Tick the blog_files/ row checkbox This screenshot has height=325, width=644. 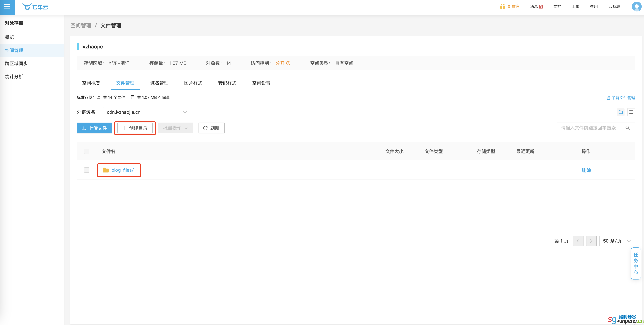(87, 170)
